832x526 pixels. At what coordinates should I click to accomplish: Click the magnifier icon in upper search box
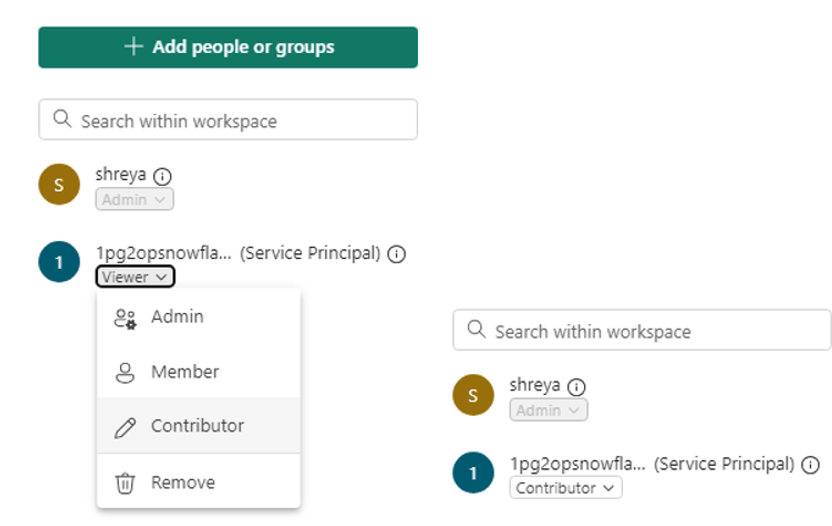(62, 118)
